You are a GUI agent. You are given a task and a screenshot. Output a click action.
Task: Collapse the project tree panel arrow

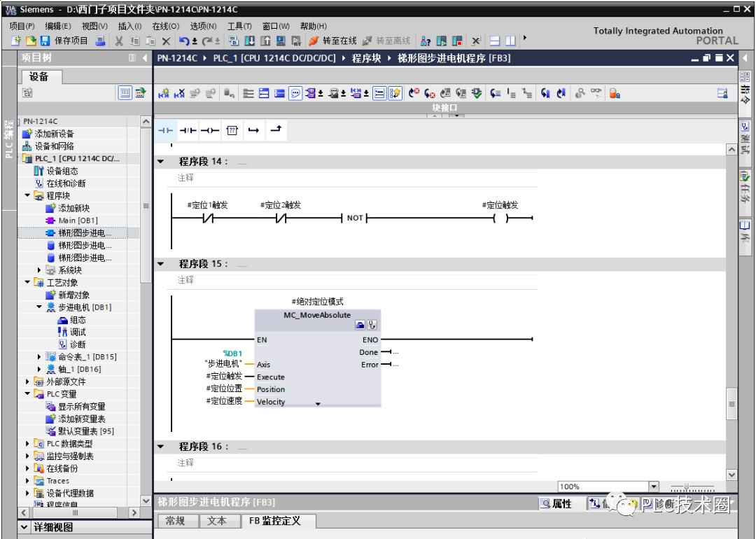coord(145,58)
